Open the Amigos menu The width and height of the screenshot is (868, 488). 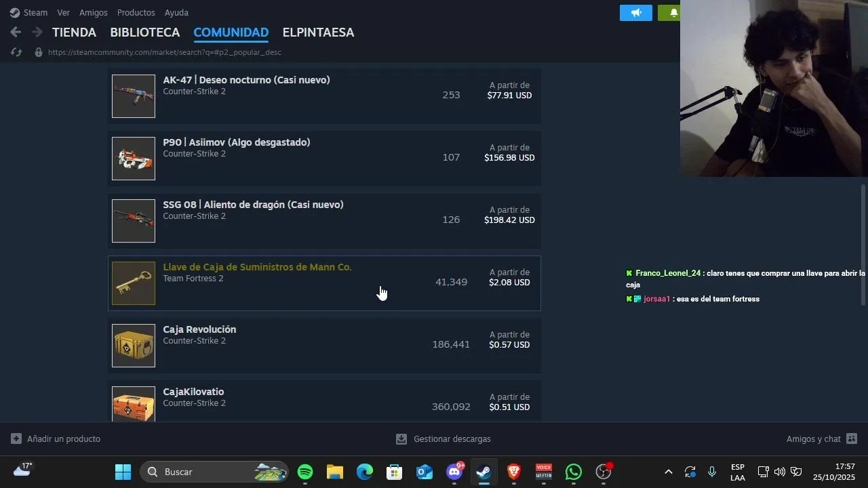point(94,12)
